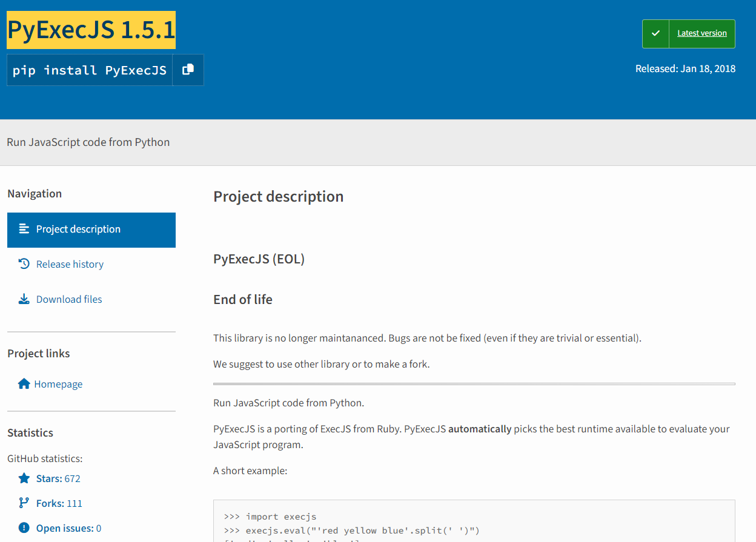The height and width of the screenshot is (542, 756).
Task: Open the project Homepage link
Action: click(x=58, y=383)
